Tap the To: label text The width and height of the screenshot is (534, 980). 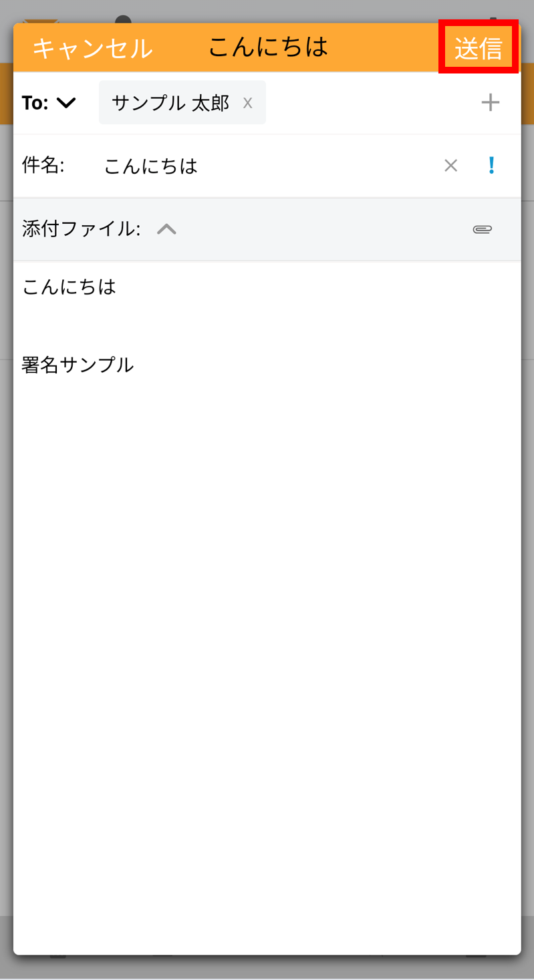pyautogui.click(x=35, y=103)
